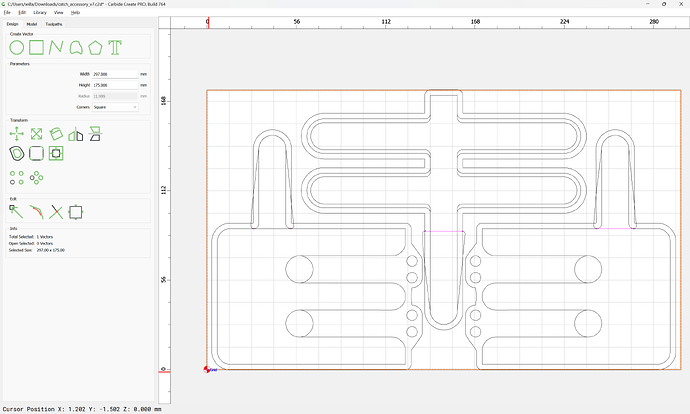Screen dimensions: 690x414
Task: Open the Edit menu
Action: (22, 13)
